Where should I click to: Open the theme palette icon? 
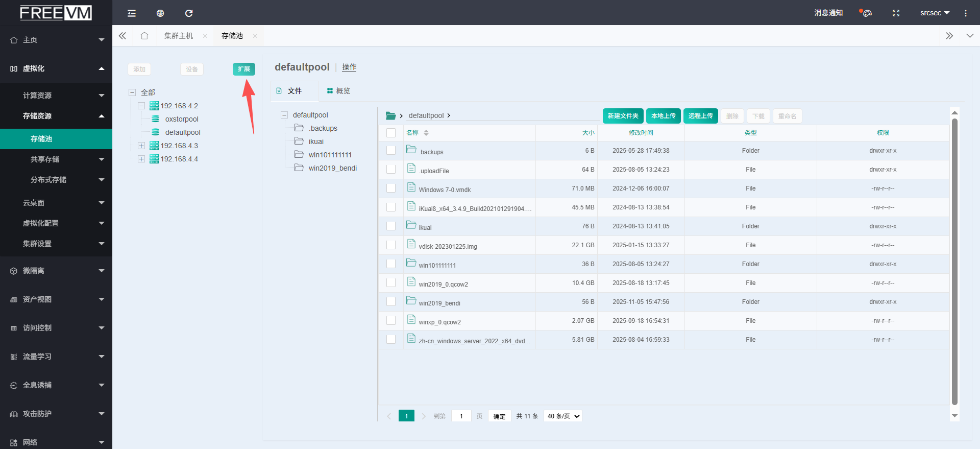(x=866, y=13)
